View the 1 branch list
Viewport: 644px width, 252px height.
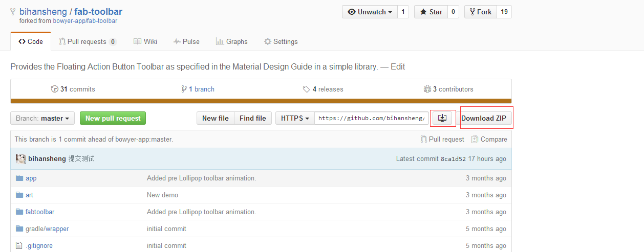pos(198,89)
